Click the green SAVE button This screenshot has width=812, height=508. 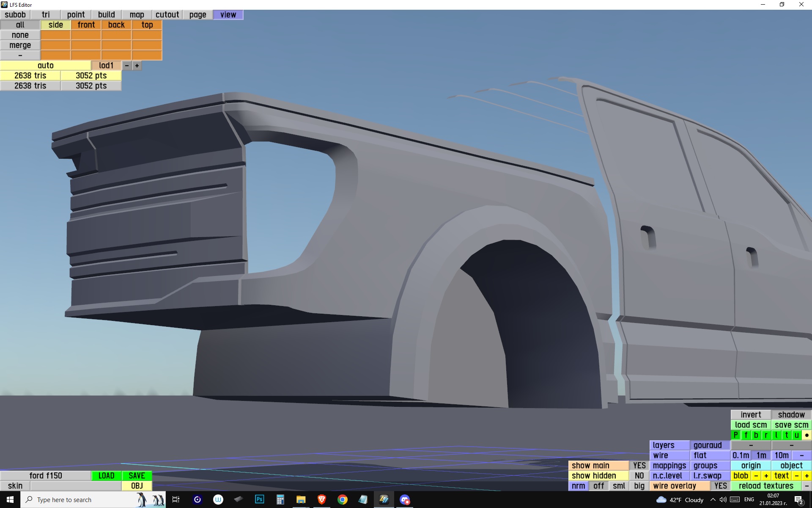coord(137,475)
